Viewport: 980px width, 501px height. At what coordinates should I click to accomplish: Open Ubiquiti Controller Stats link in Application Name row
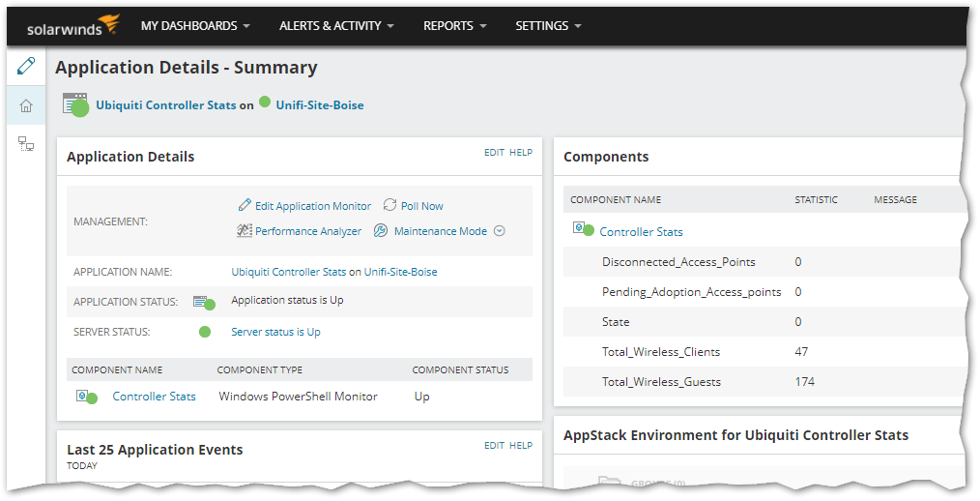(x=289, y=272)
